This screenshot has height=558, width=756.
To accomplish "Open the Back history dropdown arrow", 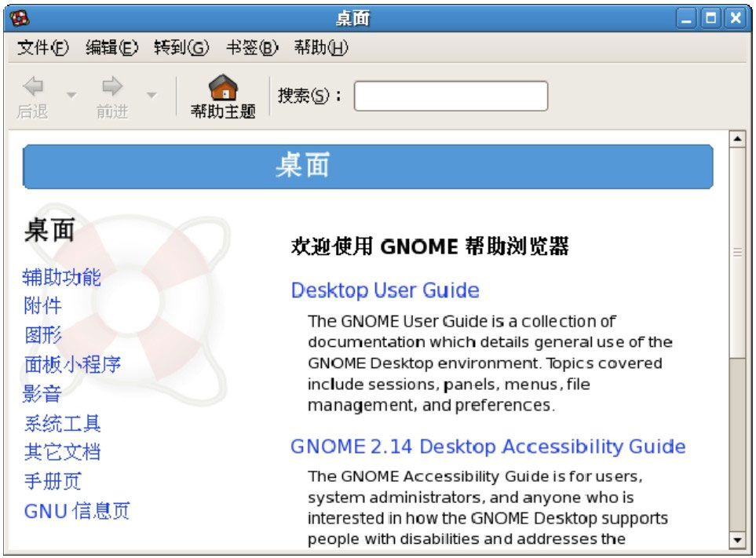I will coord(71,95).
